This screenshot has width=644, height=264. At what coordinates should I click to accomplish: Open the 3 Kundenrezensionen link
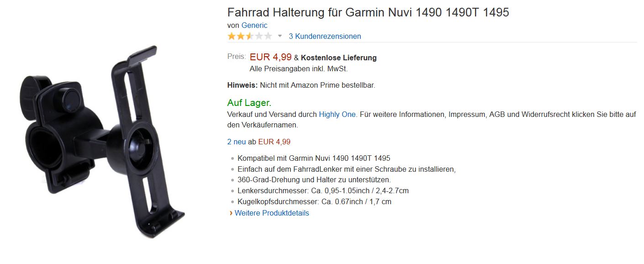[325, 36]
